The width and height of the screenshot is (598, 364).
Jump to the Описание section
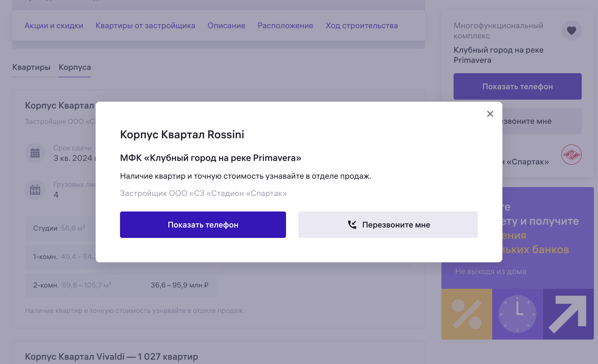(226, 25)
